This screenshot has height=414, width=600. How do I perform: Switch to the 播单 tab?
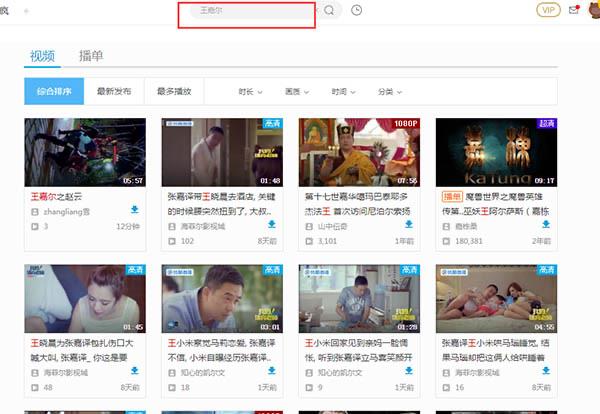coord(90,55)
